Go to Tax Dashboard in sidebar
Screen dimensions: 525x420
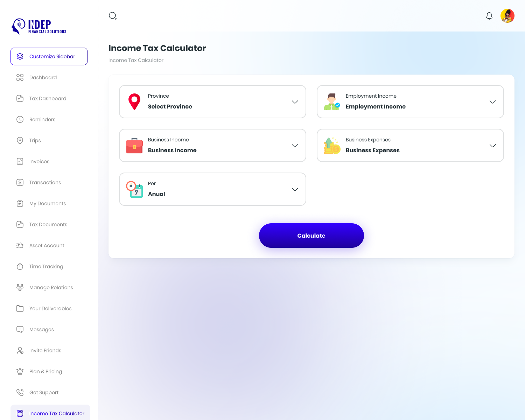coord(48,98)
